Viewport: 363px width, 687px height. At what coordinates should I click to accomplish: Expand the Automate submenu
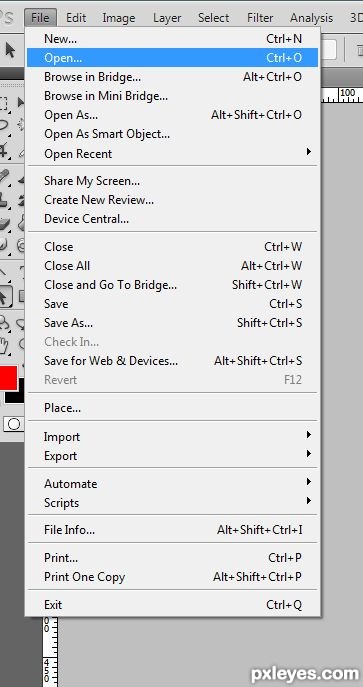[x=172, y=484]
